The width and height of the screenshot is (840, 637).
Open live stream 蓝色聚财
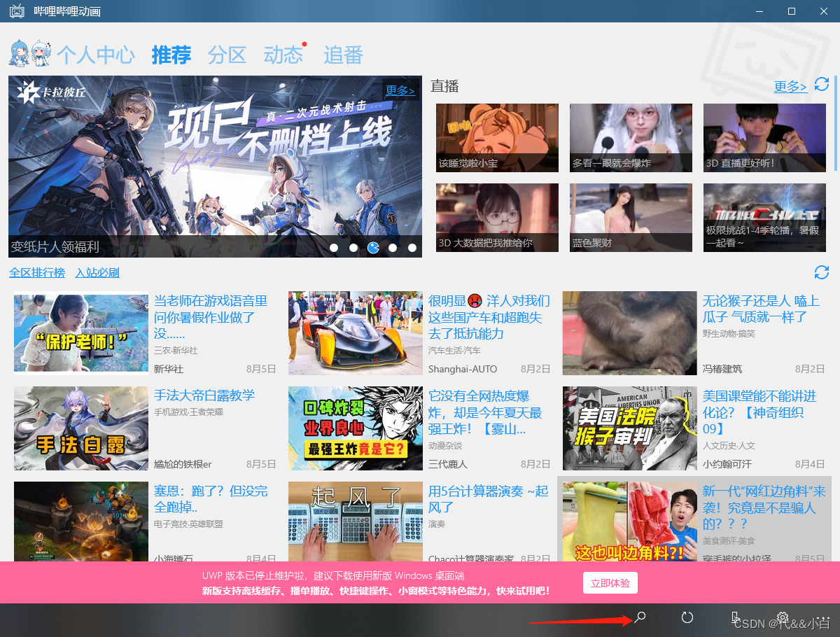coord(631,218)
